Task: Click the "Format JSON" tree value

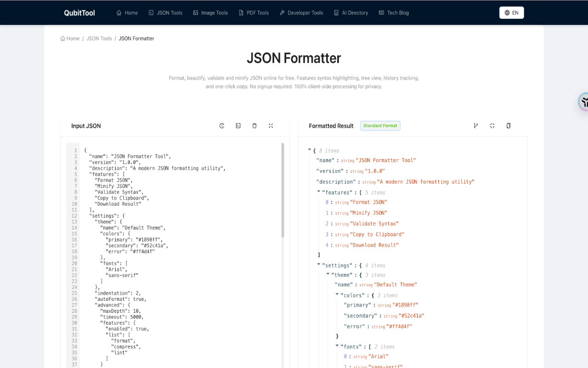Action: point(368,202)
